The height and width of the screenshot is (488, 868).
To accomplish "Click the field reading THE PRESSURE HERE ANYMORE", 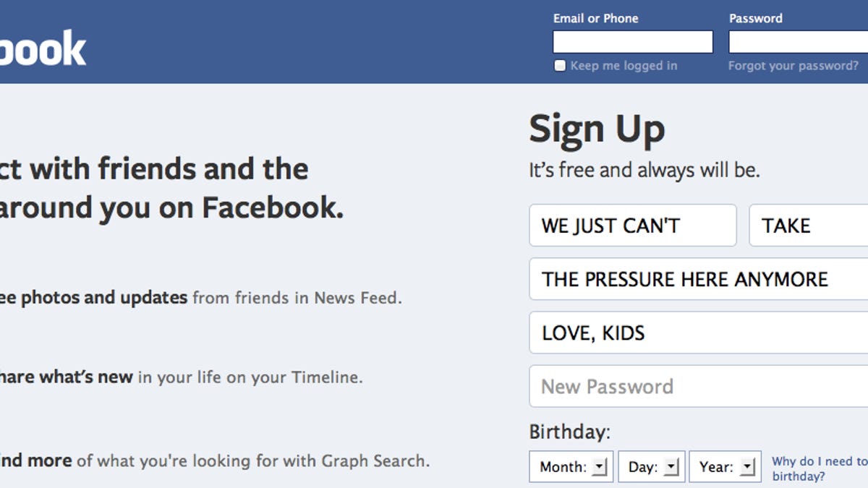I will pyautogui.click(x=698, y=279).
